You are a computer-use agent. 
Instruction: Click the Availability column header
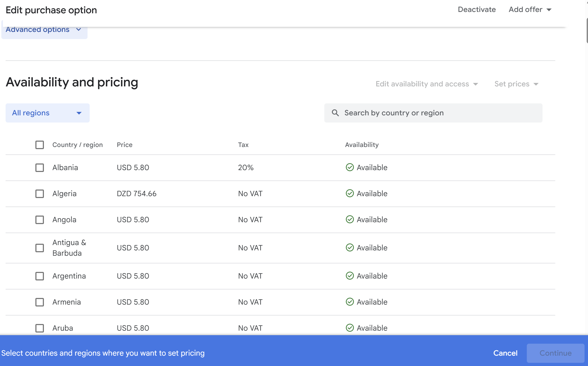click(x=362, y=145)
